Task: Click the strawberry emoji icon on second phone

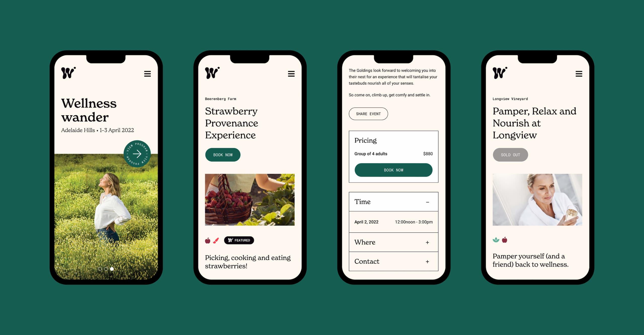Action: [207, 240]
